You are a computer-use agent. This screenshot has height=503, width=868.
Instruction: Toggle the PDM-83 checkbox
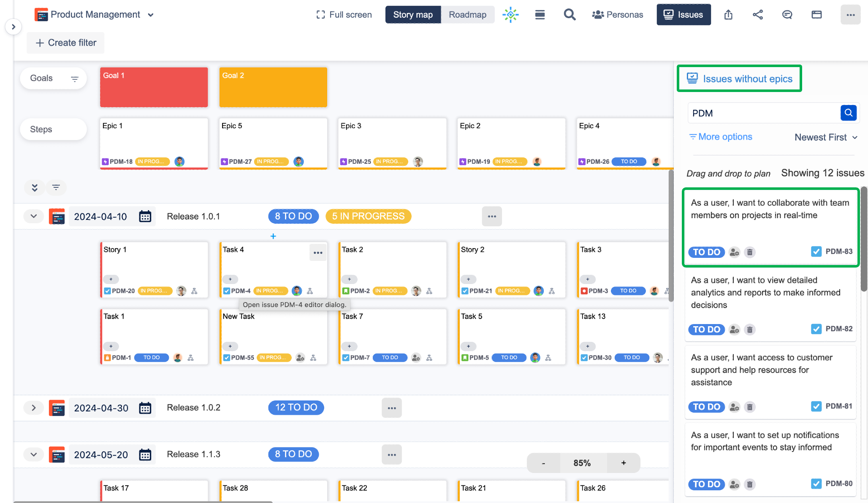[816, 251]
